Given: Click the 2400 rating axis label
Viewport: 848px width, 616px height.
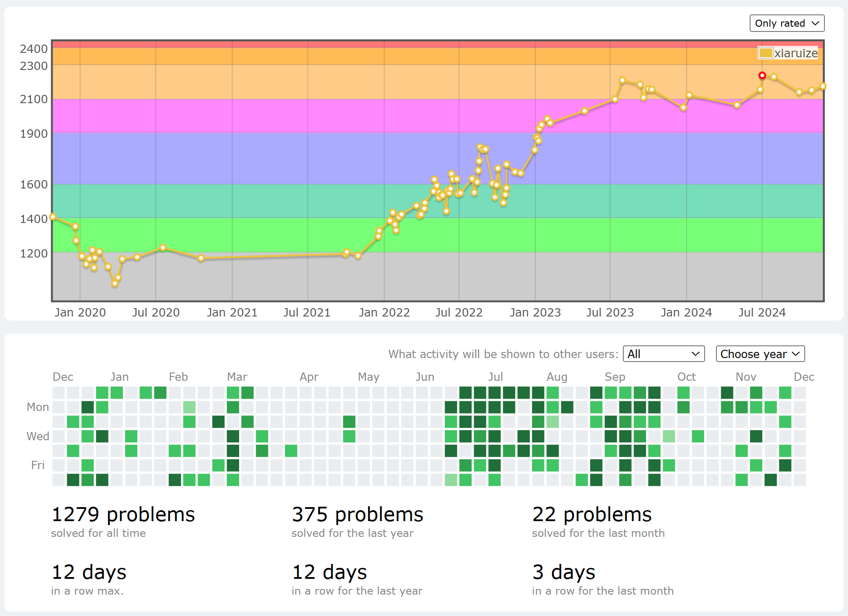Looking at the screenshot, I should tap(34, 49).
